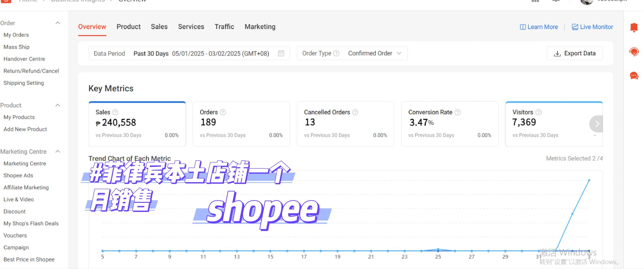Open Best Price in Shopee
The height and width of the screenshot is (269, 644).
pos(29,259)
